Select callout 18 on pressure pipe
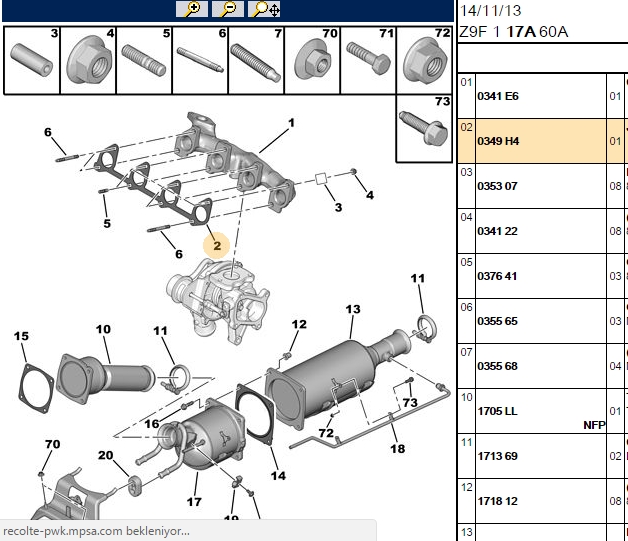628x541 pixels. pyautogui.click(x=398, y=448)
